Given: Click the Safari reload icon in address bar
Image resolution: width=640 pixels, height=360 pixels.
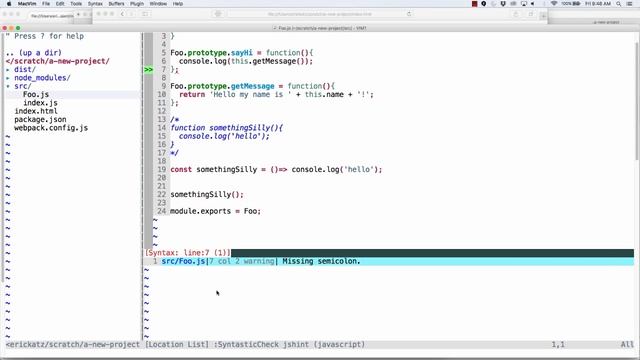Looking at the screenshot, I should click(409, 14).
